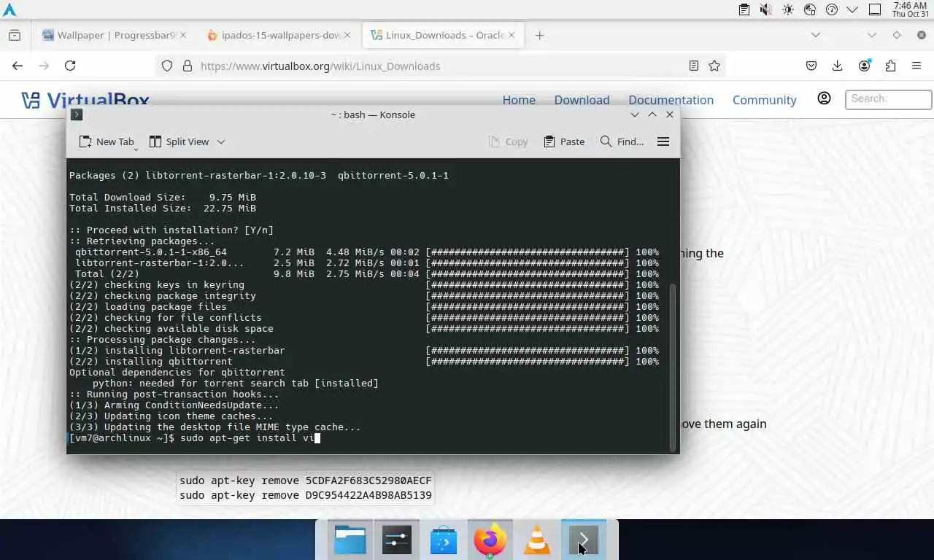Click the terminal prompt line
Viewport: 934px width, 560px height.
point(195,438)
